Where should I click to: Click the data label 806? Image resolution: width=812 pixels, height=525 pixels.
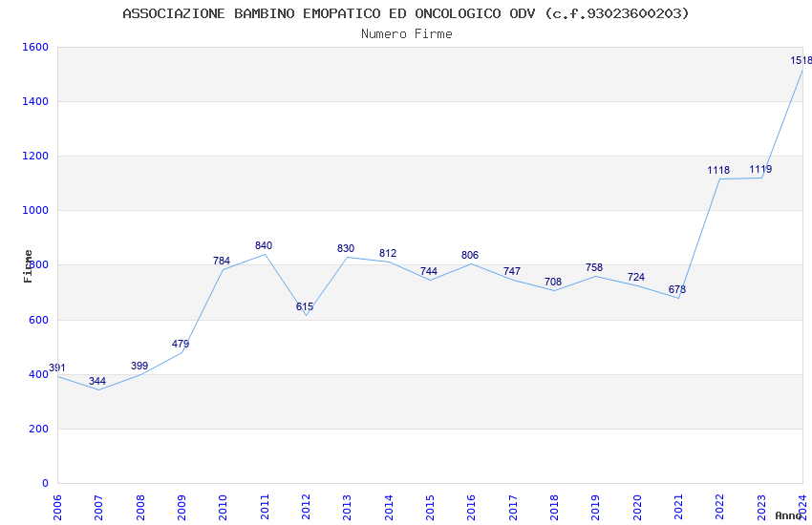pos(470,255)
